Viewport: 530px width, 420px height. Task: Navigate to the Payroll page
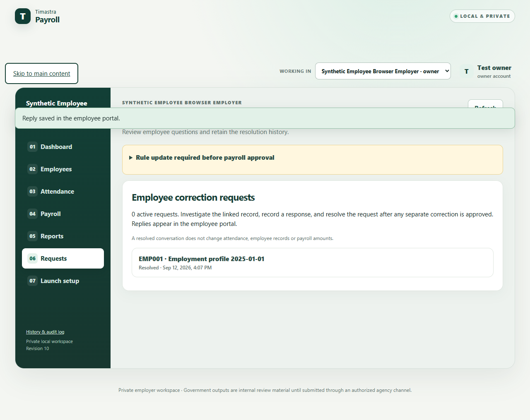pos(63,214)
